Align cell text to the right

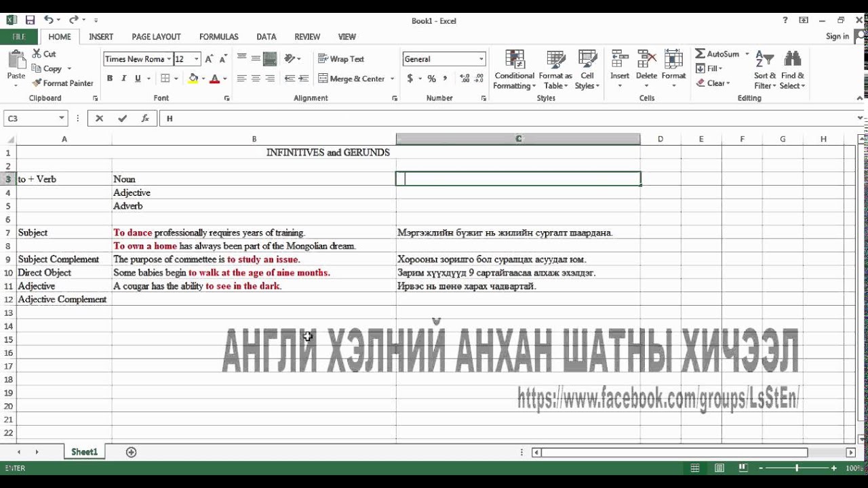pos(270,79)
